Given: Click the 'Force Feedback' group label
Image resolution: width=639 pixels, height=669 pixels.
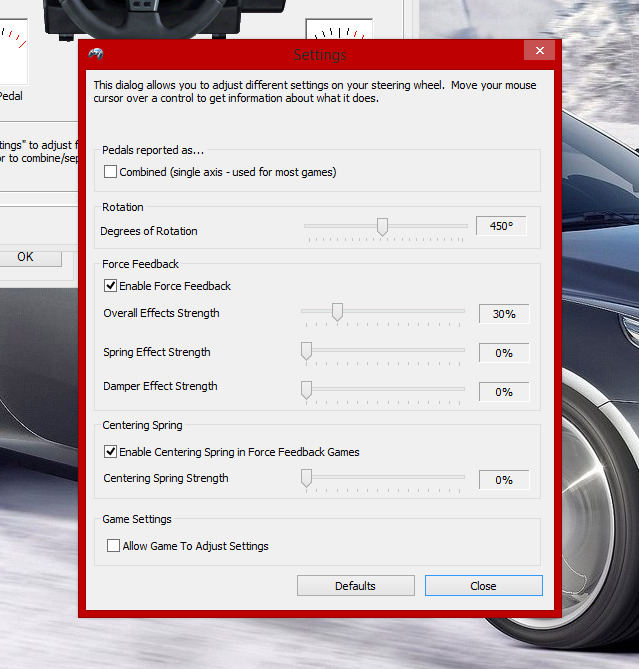Looking at the screenshot, I should click(140, 264).
